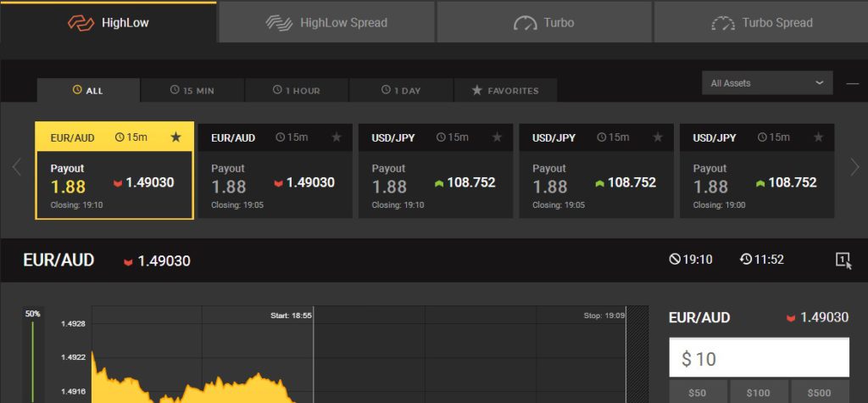Click the remaining time 11:52 clock icon
The height and width of the screenshot is (403, 868).
tap(746, 259)
